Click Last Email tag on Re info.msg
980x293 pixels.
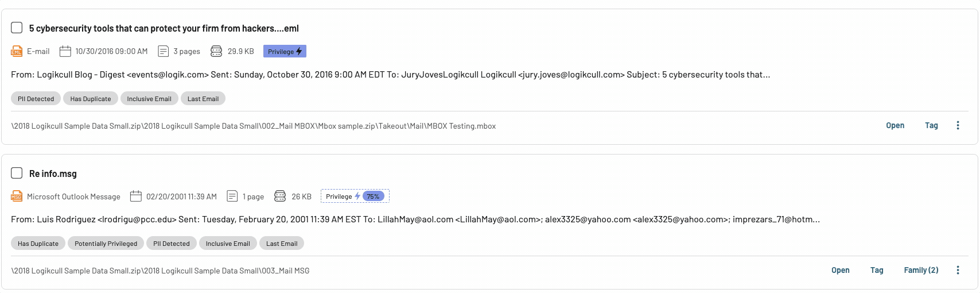pos(282,244)
